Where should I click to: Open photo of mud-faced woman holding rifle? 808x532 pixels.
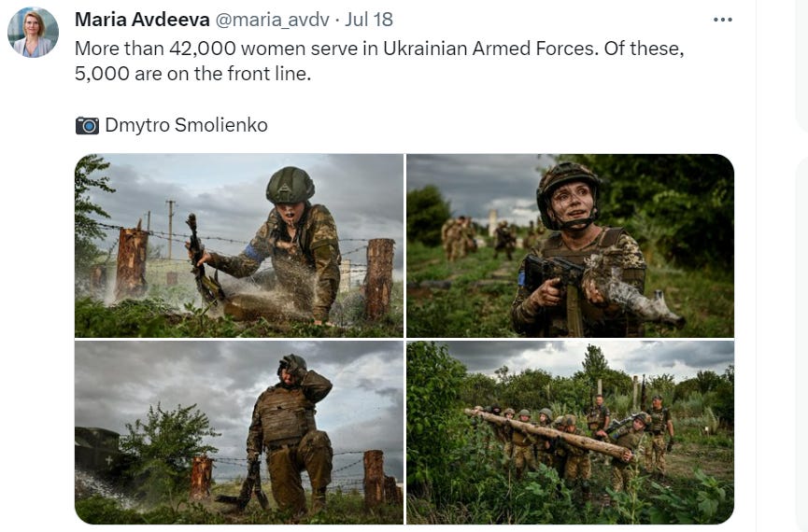click(x=571, y=245)
